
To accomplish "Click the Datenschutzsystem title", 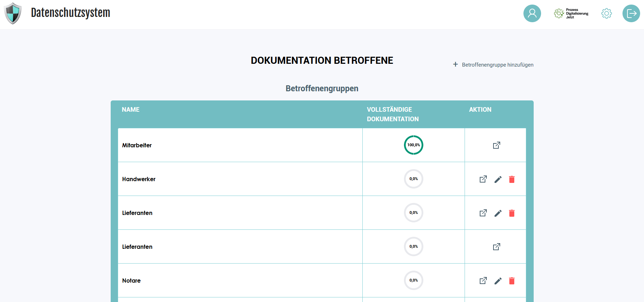I will tap(70, 13).
